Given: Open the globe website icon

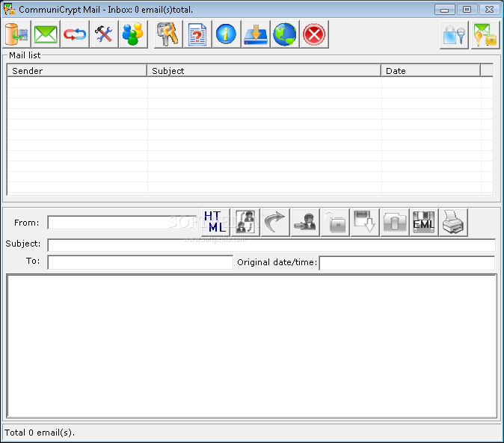Looking at the screenshot, I should 285,34.
